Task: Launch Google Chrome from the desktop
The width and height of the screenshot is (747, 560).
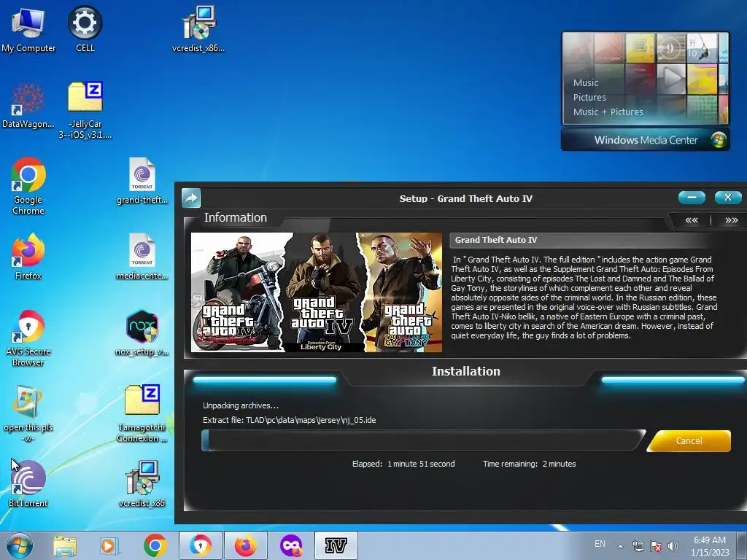Action: (28, 187)
